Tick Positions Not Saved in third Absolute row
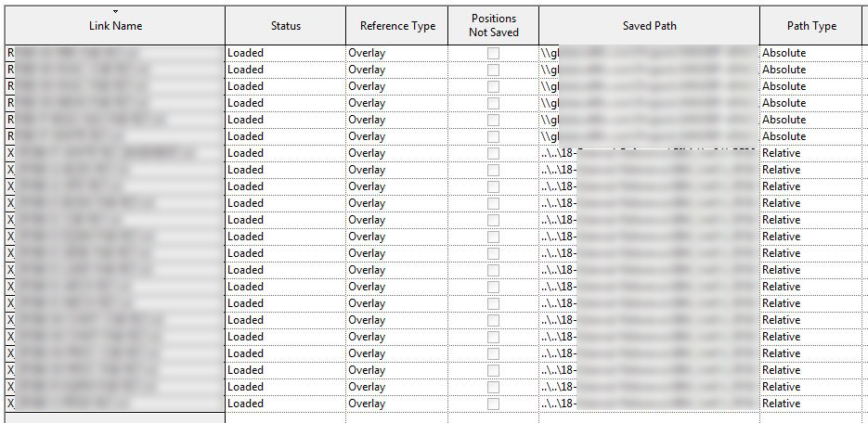Image resolution: width=868 pixels, height=423 pixels. click(493, 86)
